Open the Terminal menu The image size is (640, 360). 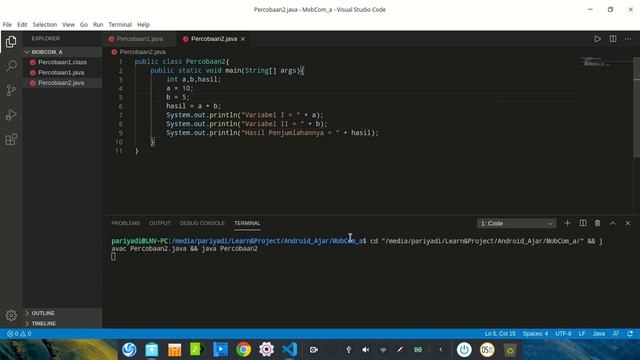(x=120, y=24)
